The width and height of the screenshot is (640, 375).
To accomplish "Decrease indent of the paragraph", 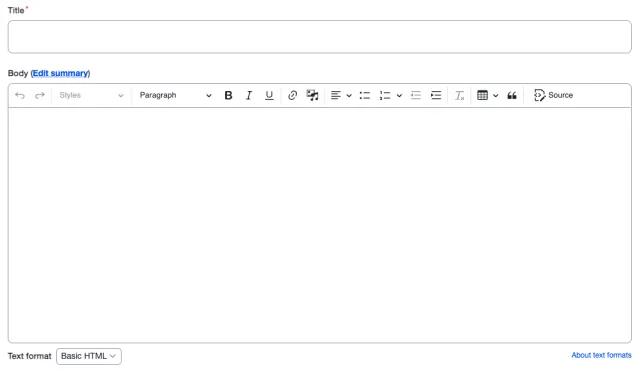I will (x=416, y=95).
